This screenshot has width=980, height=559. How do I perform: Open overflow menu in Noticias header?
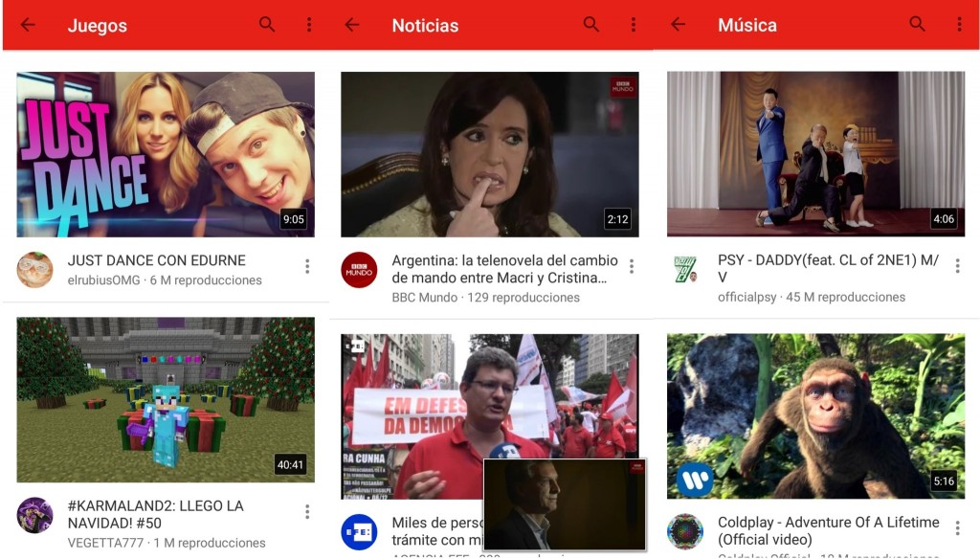634,25
